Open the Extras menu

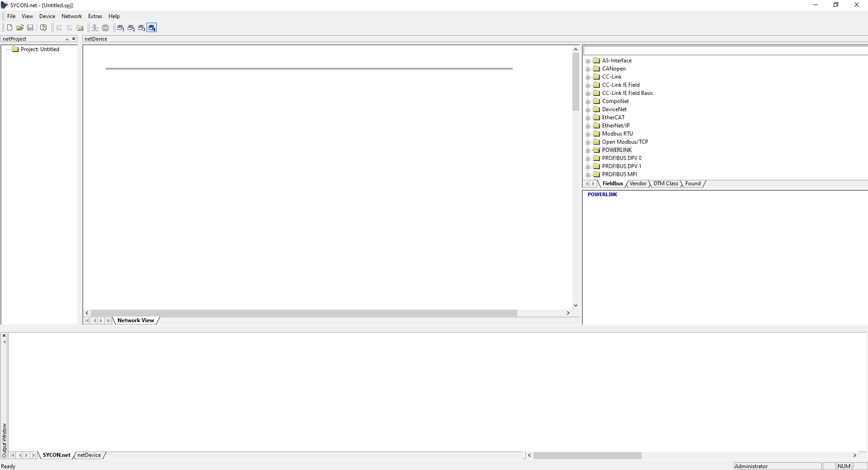95,16
